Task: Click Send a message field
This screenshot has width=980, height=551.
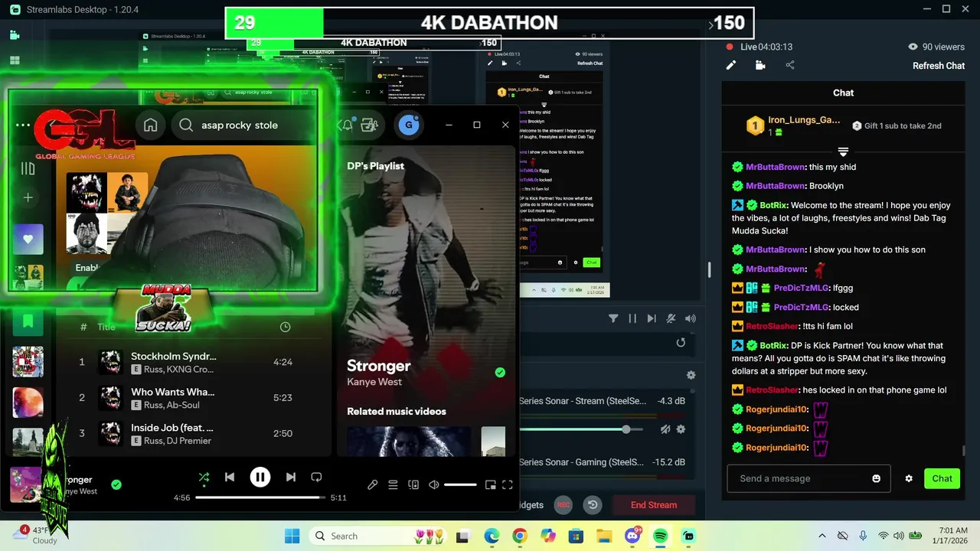Action: pyautogui.click(x=808, y=478)
